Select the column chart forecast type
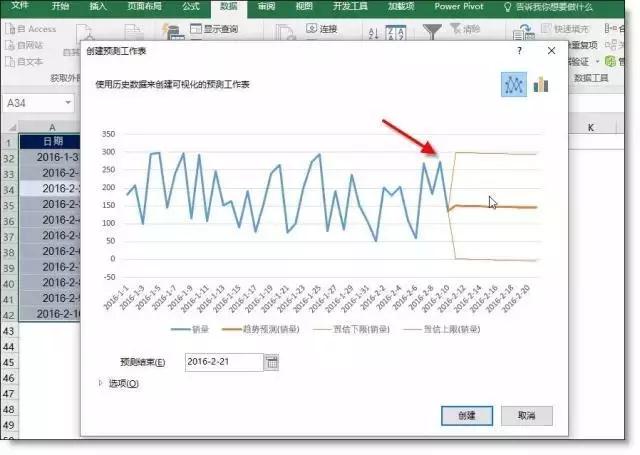The image size is (640, 455). point(541,84)
